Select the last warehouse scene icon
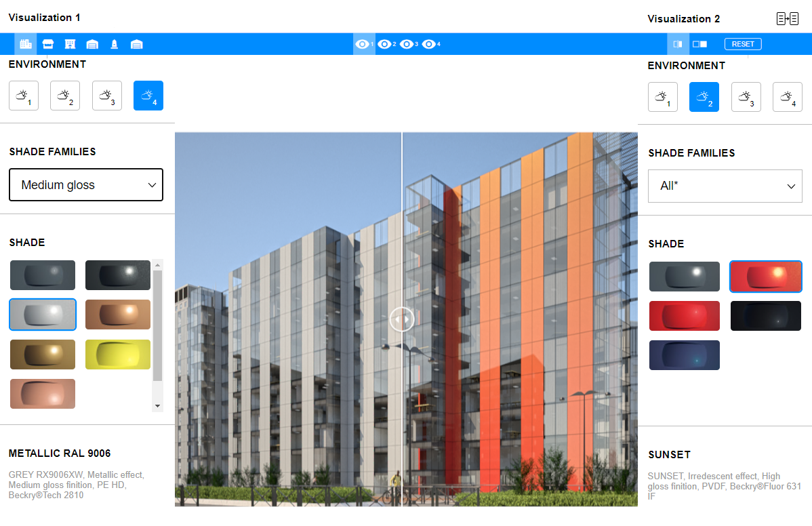Image resolution: width=812 pixels, height=526 pixels. [x=136, y=44]
